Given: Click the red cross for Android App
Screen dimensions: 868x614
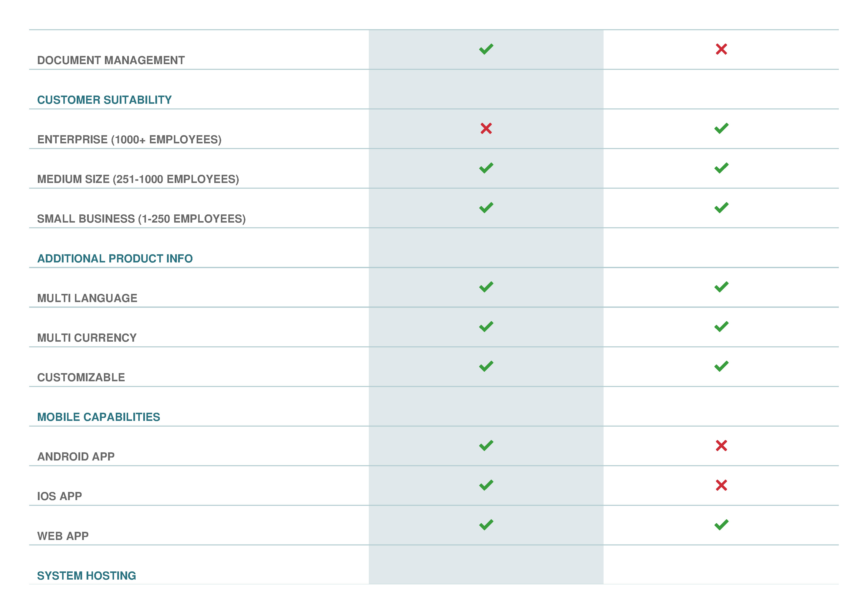Looking at the screenshot, I should coord(721,445).
